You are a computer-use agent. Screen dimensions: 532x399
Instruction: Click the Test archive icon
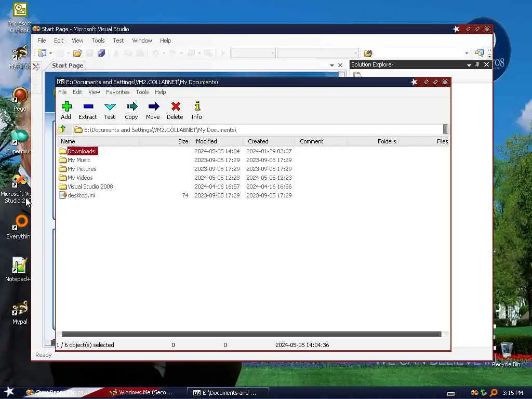pyautogui.click(x=110, y=110)
